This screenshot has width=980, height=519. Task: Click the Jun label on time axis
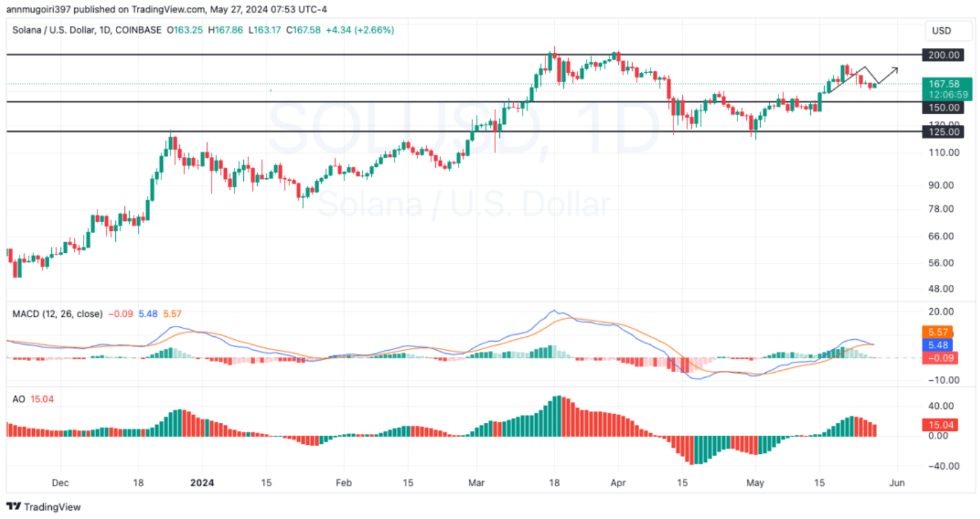tap(896, 482)
